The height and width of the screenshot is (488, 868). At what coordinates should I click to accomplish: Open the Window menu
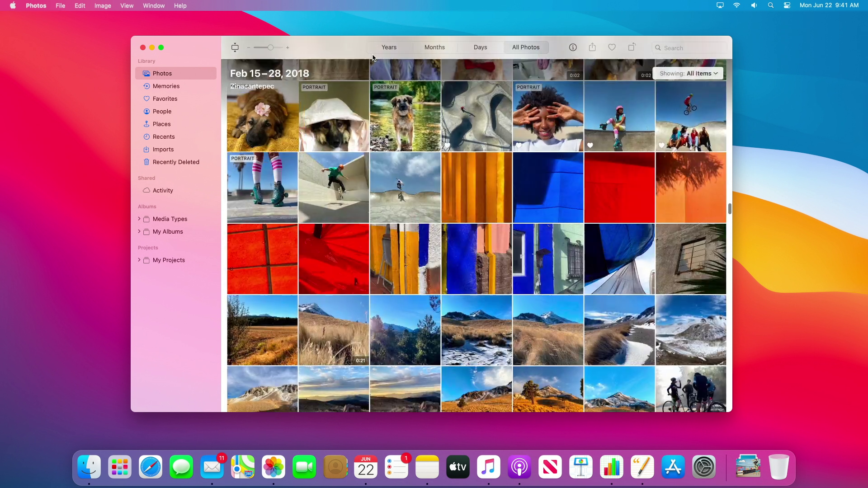[154, 5]
